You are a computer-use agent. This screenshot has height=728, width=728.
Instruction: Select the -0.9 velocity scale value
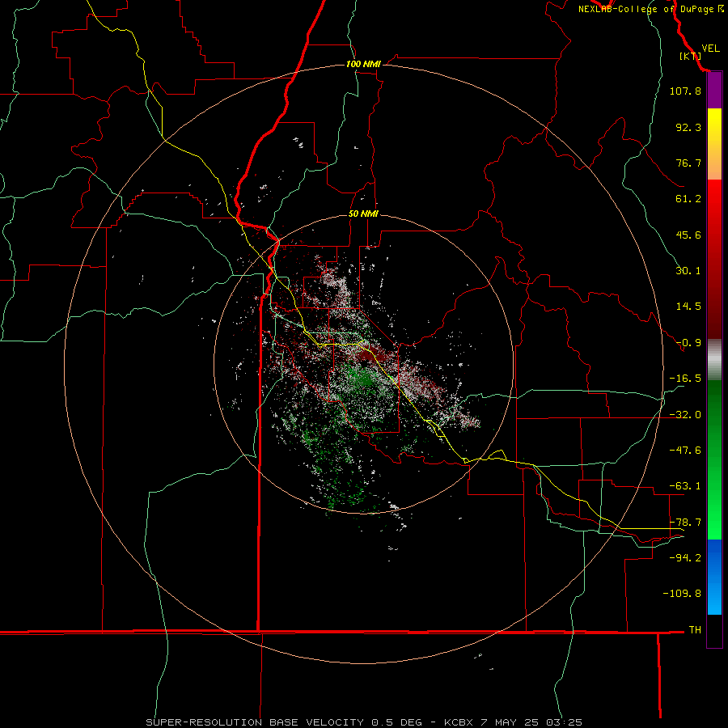coord(688,343)
